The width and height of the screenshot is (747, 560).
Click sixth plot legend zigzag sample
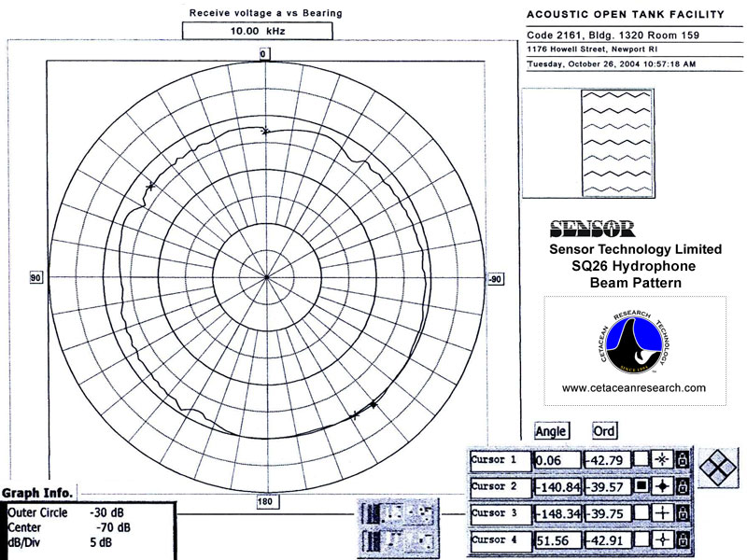click(x=617, y=174)
